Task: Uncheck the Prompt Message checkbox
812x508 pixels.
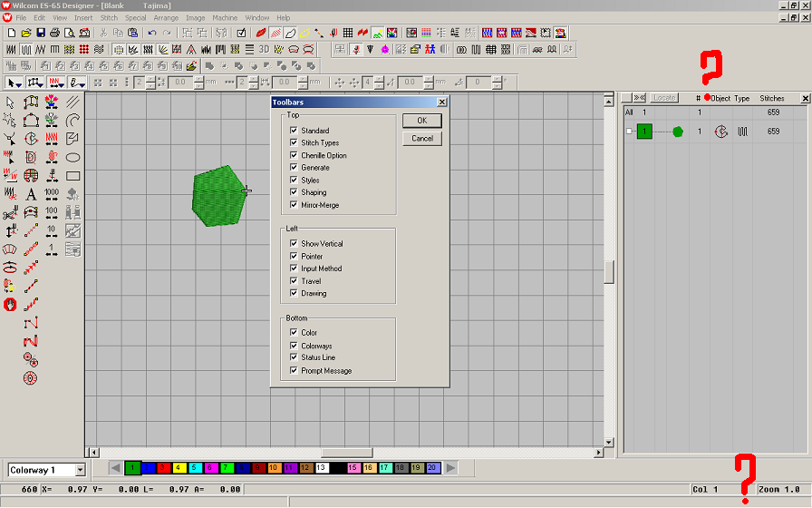Action: [294, 370]
